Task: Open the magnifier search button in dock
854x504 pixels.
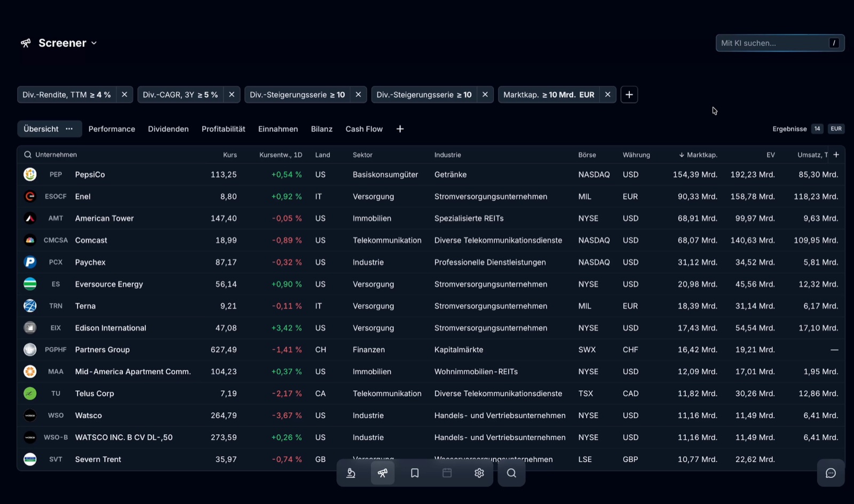Action: (511, 473)
